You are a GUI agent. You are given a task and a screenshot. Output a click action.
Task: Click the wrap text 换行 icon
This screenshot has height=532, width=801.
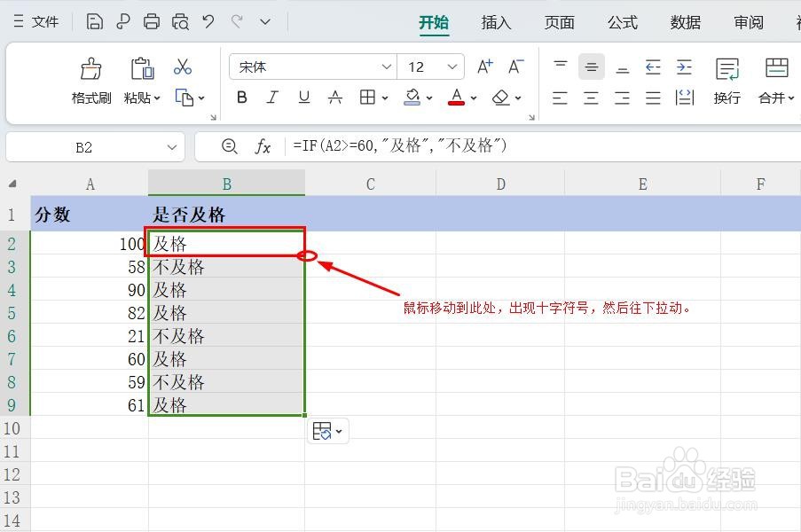[726, 82]
